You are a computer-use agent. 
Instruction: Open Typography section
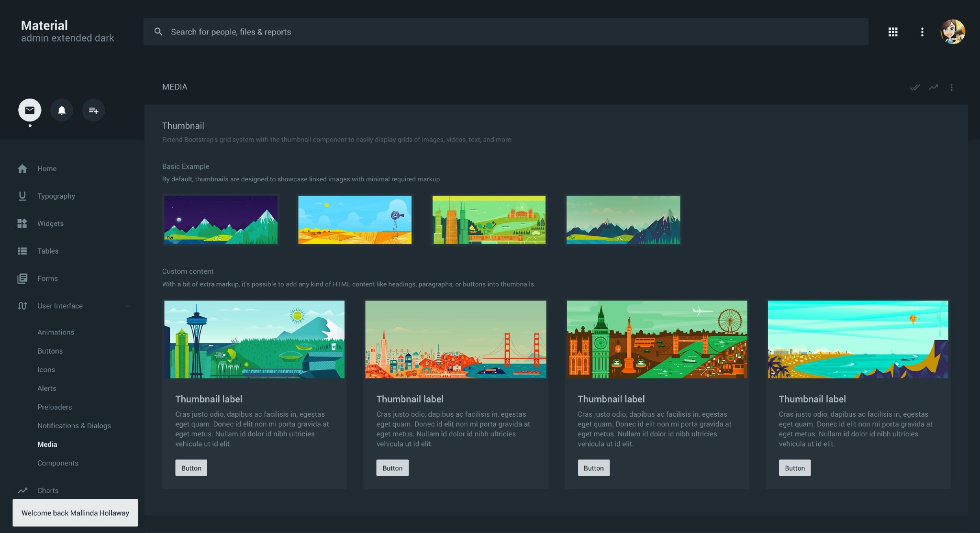(x=56, y=196)
